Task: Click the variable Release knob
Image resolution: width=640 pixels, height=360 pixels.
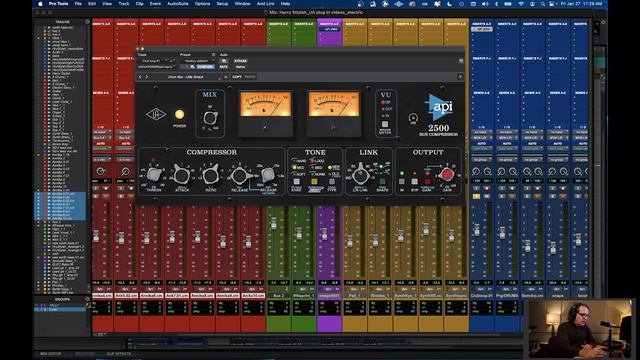Action: tap(268, 175)
